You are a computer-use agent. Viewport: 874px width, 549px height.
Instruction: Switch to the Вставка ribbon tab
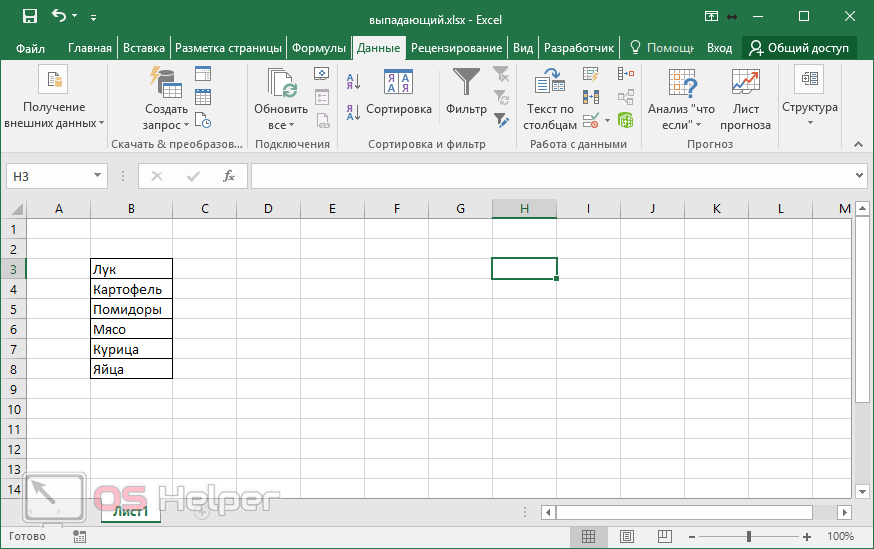(x=144, y=48)
